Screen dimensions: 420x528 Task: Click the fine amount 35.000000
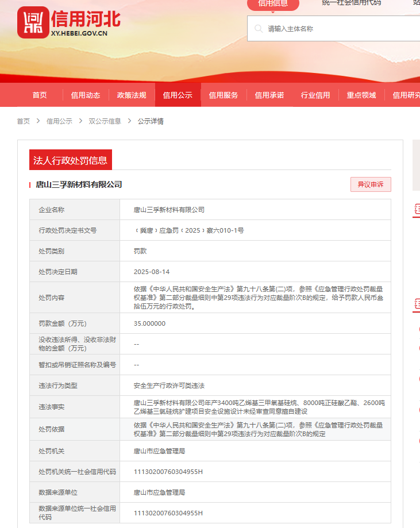tap(149, 323)
